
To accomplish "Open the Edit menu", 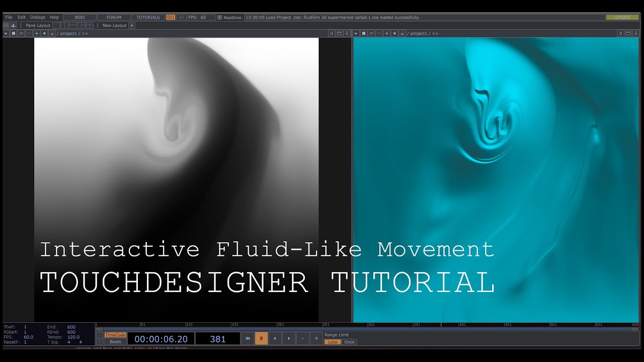I will point(22,17).
